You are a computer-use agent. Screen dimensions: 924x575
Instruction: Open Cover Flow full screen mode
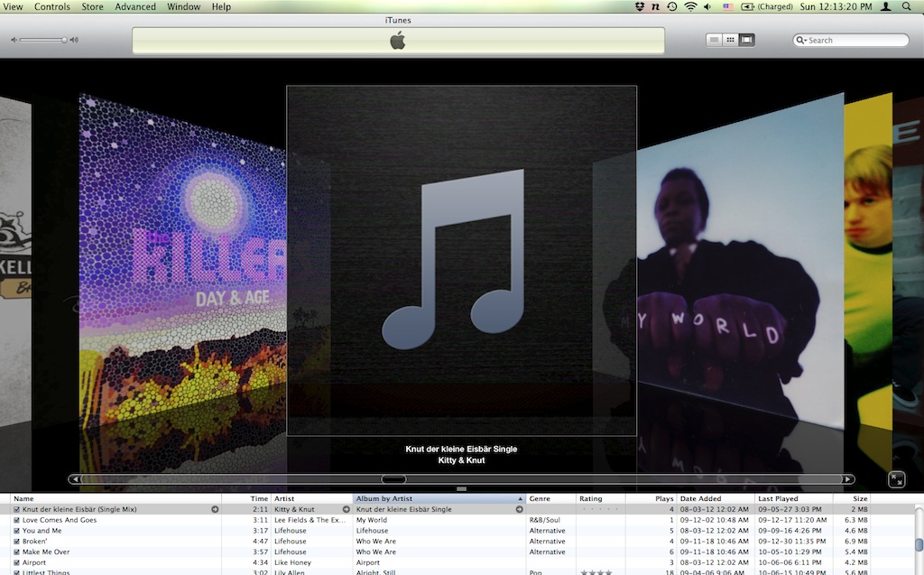point(896,479)
